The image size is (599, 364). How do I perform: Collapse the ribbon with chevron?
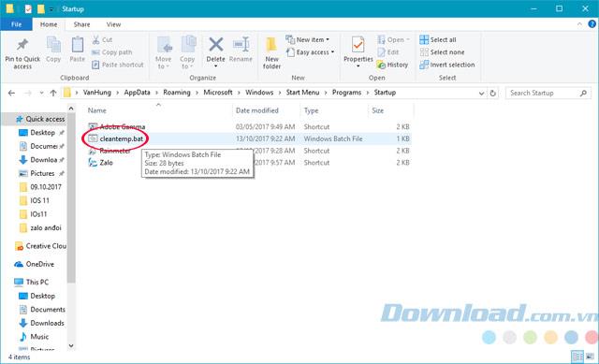point(579,24)
